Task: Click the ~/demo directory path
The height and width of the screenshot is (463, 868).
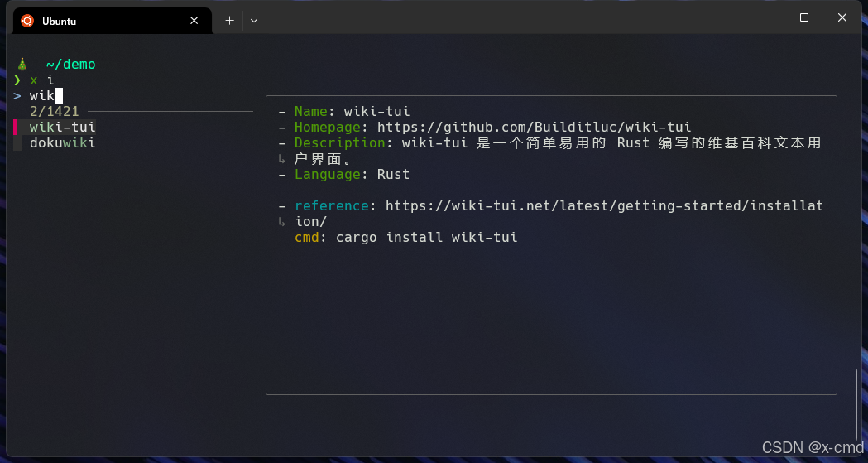Action: [71, 65]
